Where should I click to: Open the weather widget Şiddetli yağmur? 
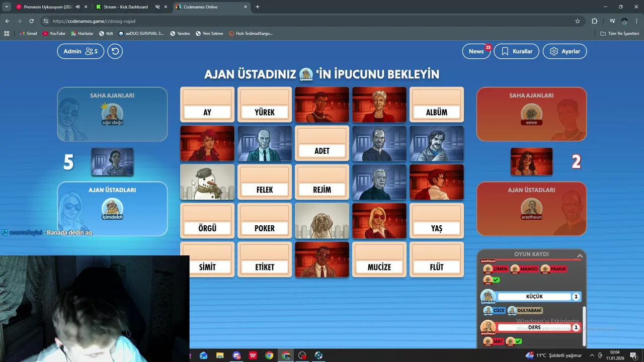click(x=553, y=355)
